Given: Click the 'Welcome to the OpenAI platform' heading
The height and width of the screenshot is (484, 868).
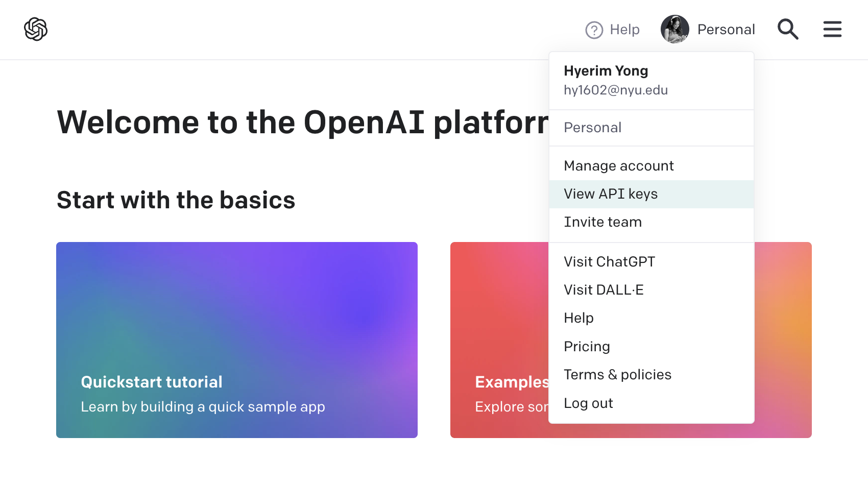Looking at the screenshot, I should (x=303, y=123).
